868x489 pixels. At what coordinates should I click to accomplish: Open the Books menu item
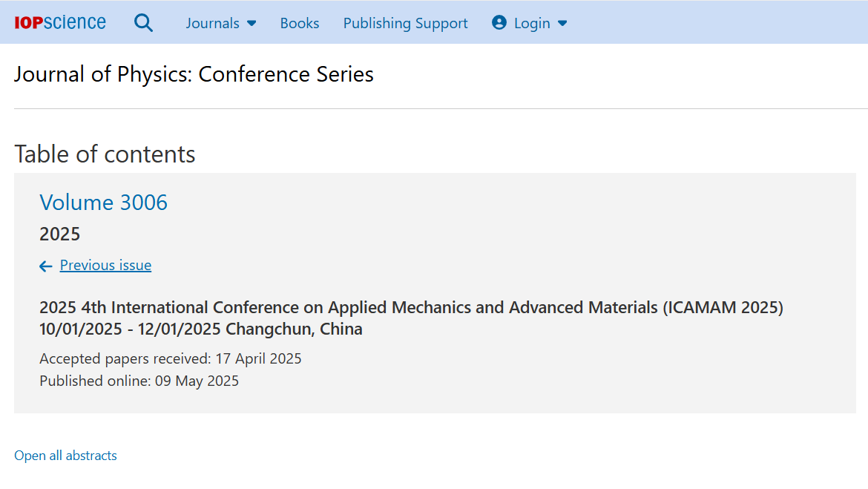tap(300, 23)
